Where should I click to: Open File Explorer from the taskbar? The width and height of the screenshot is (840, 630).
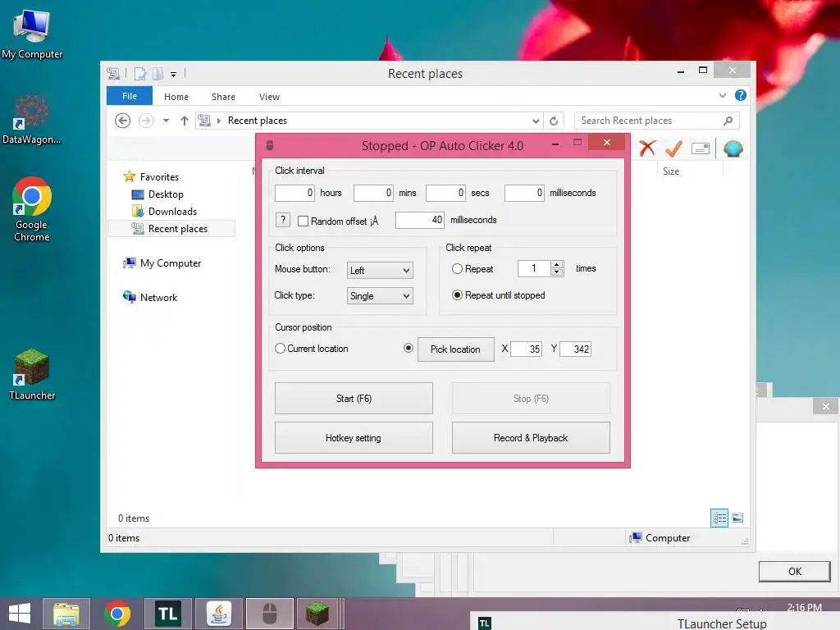[66, 614]
